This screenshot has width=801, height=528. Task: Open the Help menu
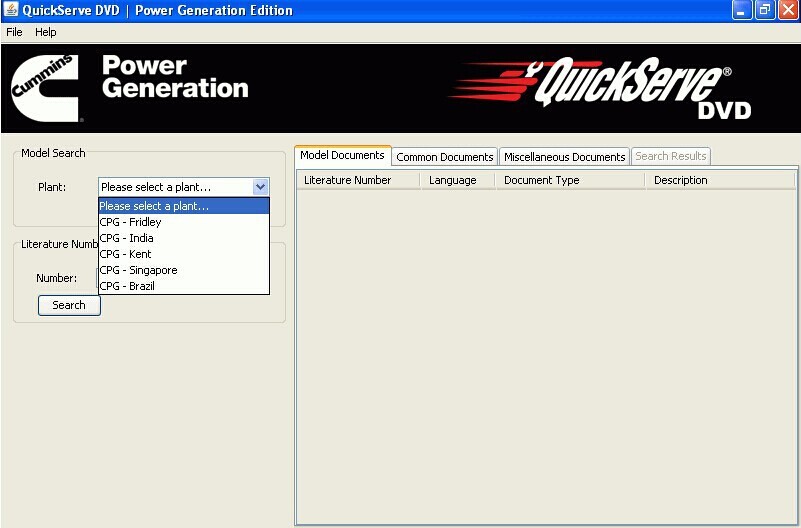pyautogui.click(x=45, y=32)
